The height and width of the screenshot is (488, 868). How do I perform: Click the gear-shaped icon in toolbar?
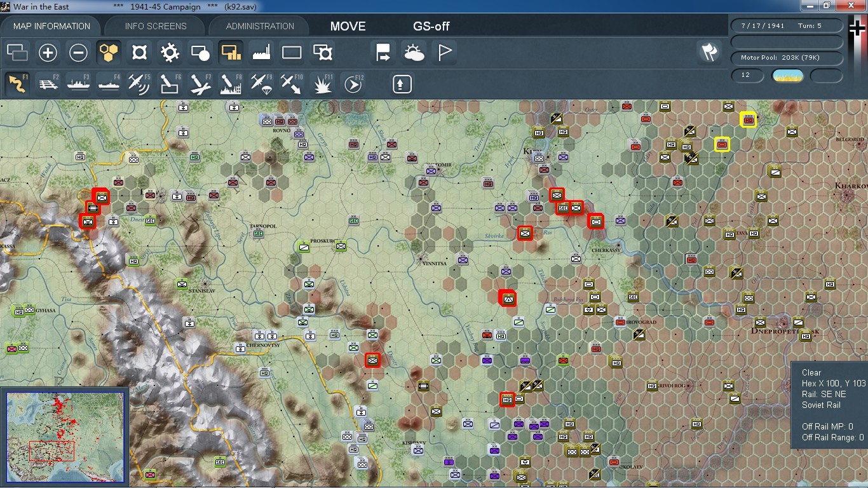pyautogui.click(x=170, y=53)
